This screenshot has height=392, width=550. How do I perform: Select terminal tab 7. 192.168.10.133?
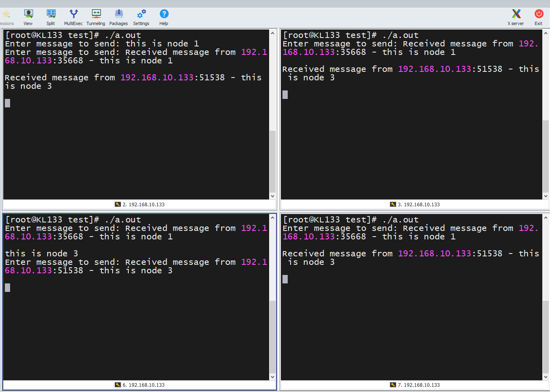[415, 385]
